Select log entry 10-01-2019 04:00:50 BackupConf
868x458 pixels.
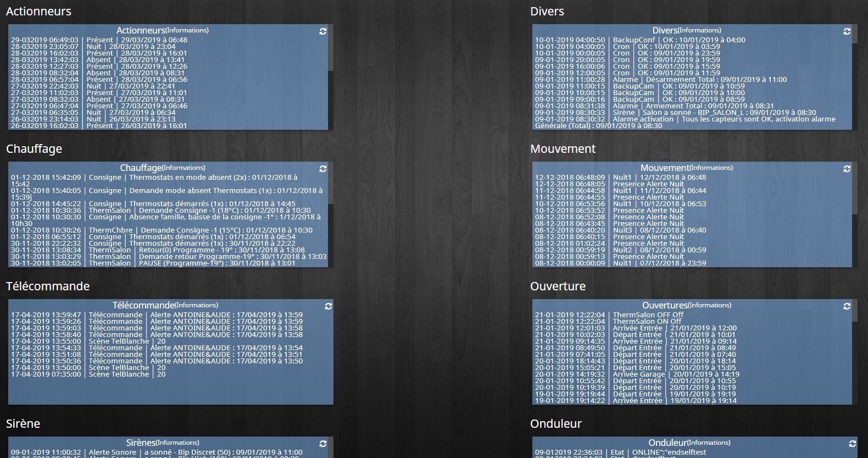pyautogui.click(x=640, y=40)
